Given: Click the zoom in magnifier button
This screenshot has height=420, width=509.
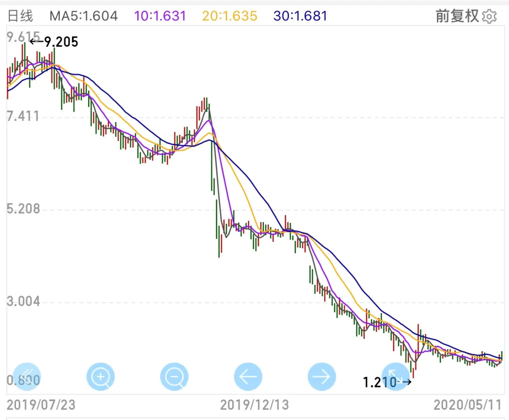Looking at the screenshot, I should click(100, 377).
